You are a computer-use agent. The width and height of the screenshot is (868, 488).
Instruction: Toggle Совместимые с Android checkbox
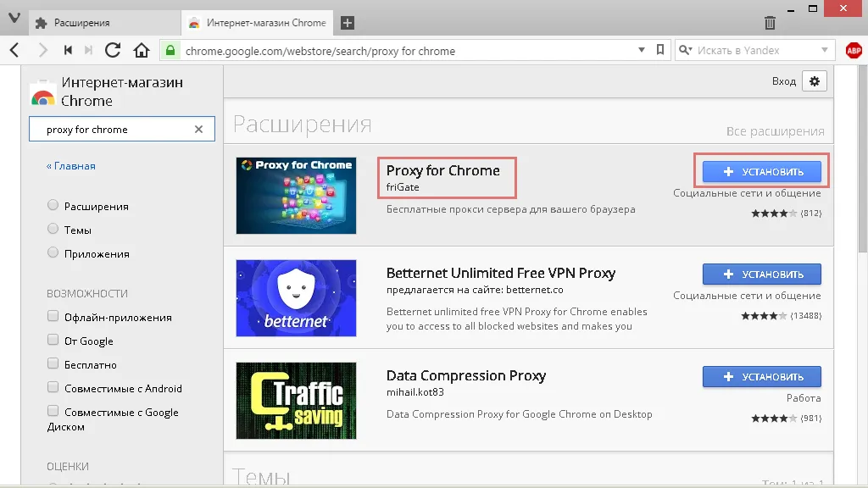(x=53, y=387)
